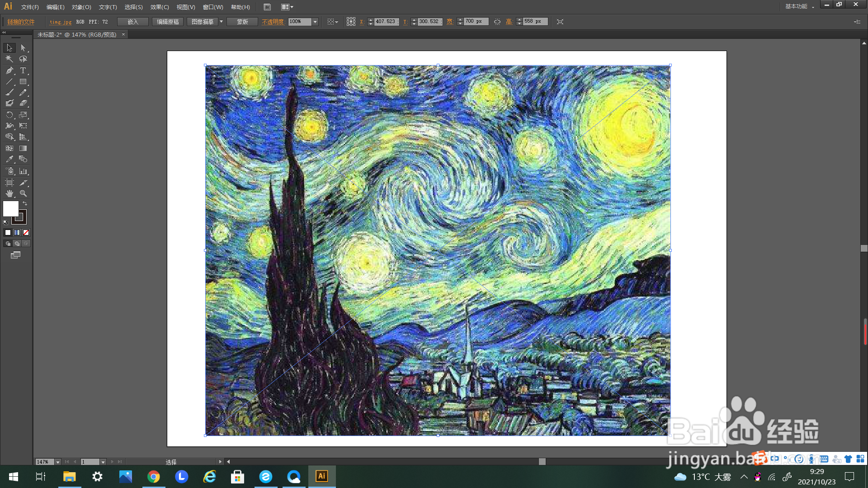
Task: Choose the Eyedropper tool
Action: point(9,160)
